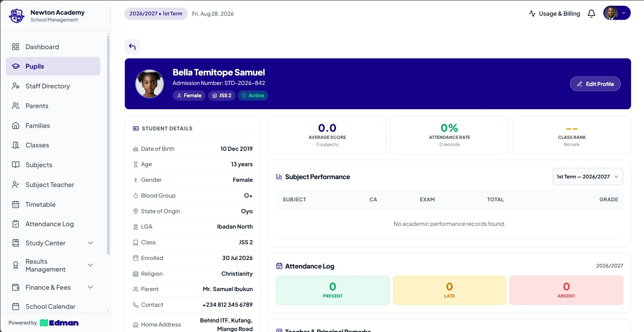The width and height of the screenshot is (644, 332).
Task: Click the Attendance Log calendar-check icon
Action: tap(279, 266)
